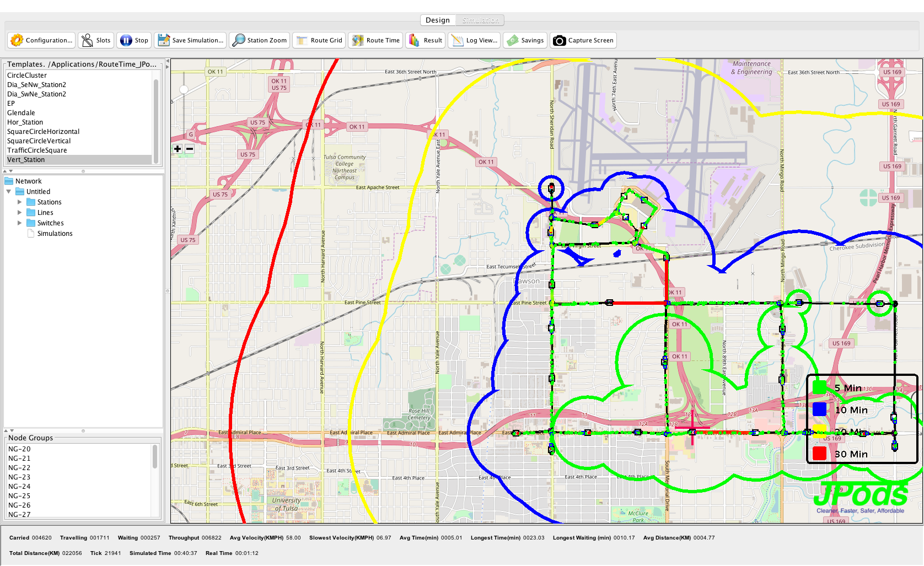Click the Slots toolbar icon
Viewport: 924px width, 566px height.
coord(87,40)
